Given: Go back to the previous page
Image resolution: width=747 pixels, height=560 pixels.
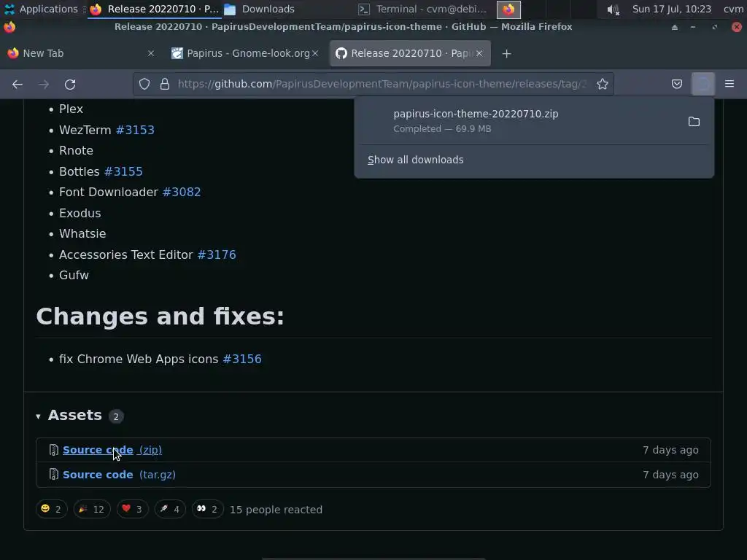Looking at the screenshot, I should coord(18,85).
